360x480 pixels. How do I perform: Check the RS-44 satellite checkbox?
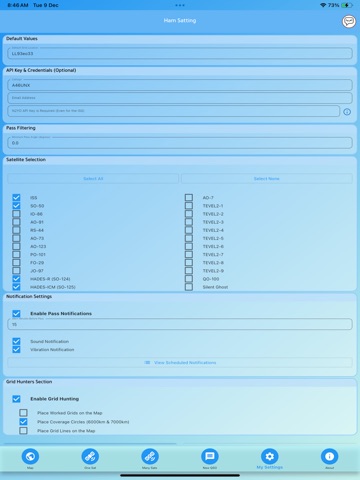[x=16, y=230]
